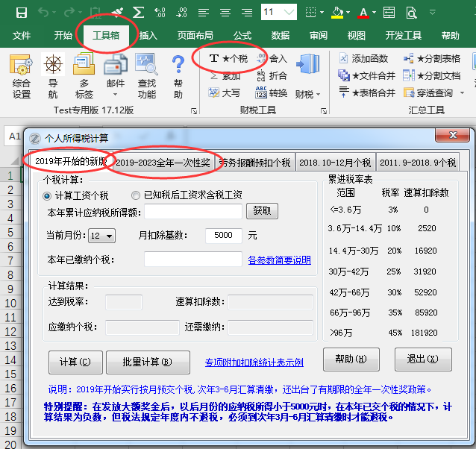Viewport: 476px width, 449px height.
Task: Open the 当前月份 month dropdown
Action: [x=101, y=236]
